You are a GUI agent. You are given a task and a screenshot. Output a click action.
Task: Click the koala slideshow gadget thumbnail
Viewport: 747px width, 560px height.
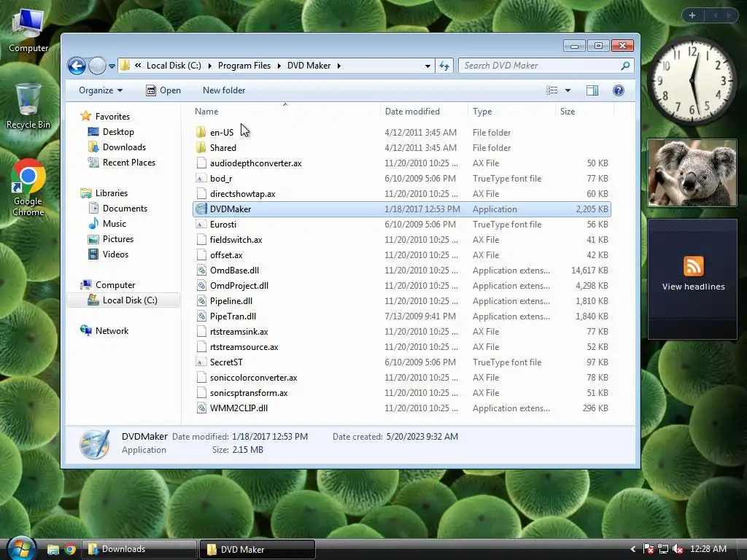pyautogui.click(x=692, y=173)
